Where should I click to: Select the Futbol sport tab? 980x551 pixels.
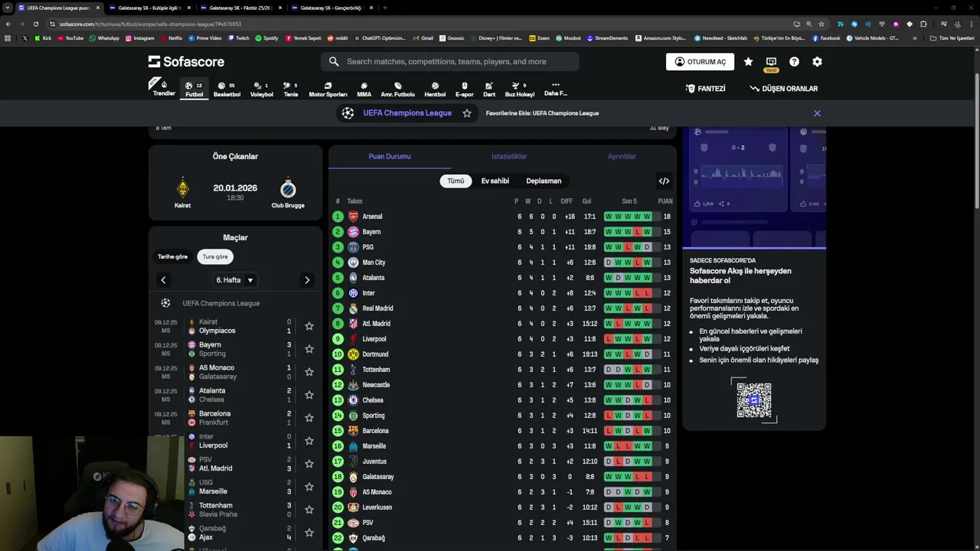194,90
